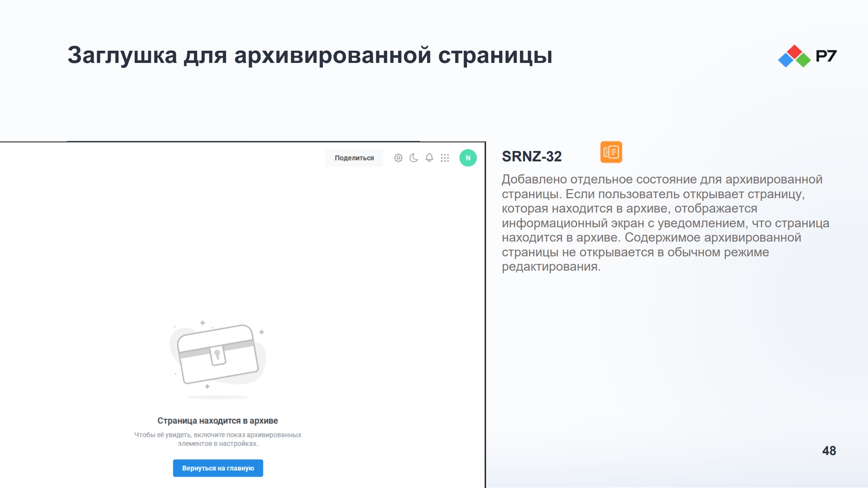The height and width of the screenshot is (488, 868).
Task: Click the P7 logo lettering
Action: (x=826, y=56)
